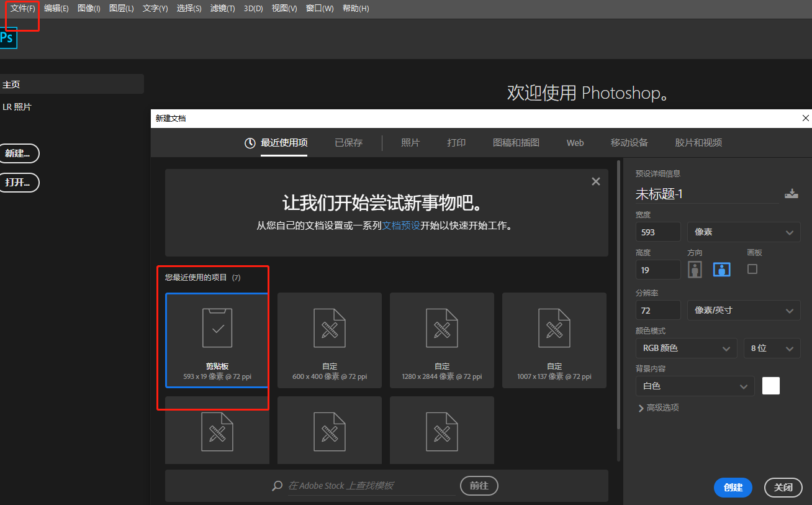Viewport: 812px width, 505px height.
Task: Click the clock icon on 最近使用项 tab
Action: 250,143
